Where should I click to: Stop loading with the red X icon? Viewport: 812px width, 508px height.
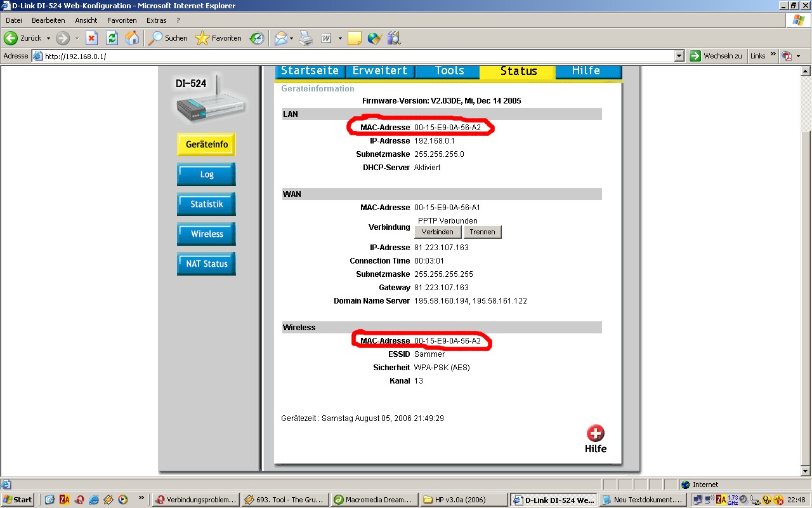tap(91, 38)
